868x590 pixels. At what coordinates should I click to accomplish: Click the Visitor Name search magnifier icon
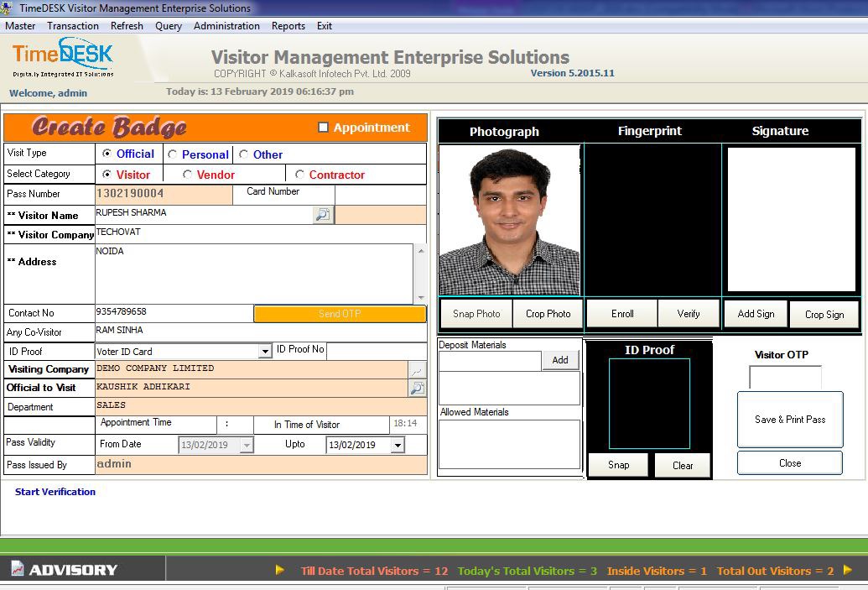coord(322,215)
